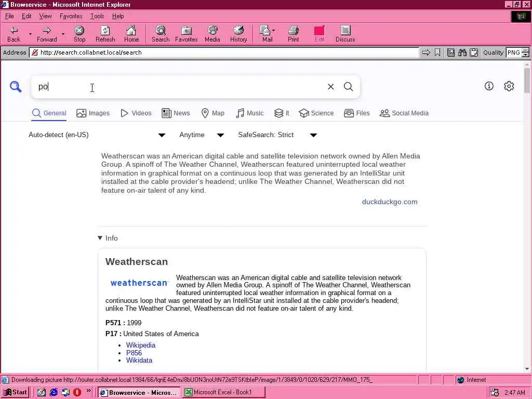Switch to the News search tab
The height and width of the screenshot is (399, 532).
[x=176, y=113]
